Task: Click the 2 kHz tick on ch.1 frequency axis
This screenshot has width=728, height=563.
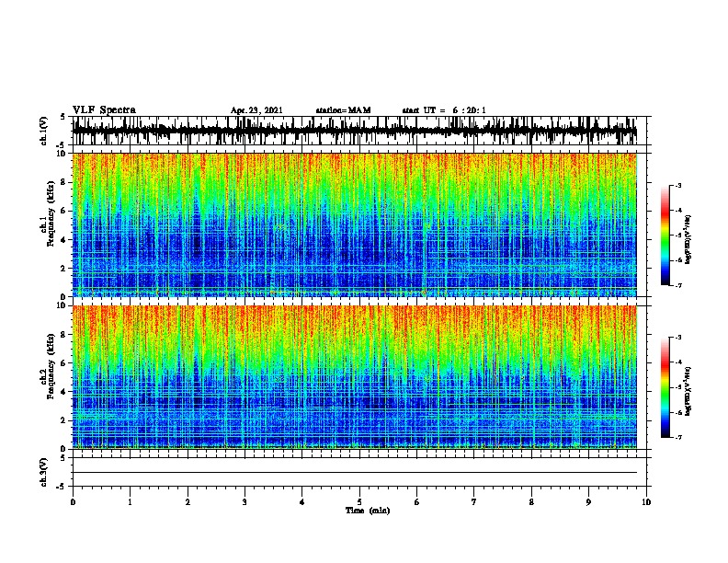Action: 64,269
